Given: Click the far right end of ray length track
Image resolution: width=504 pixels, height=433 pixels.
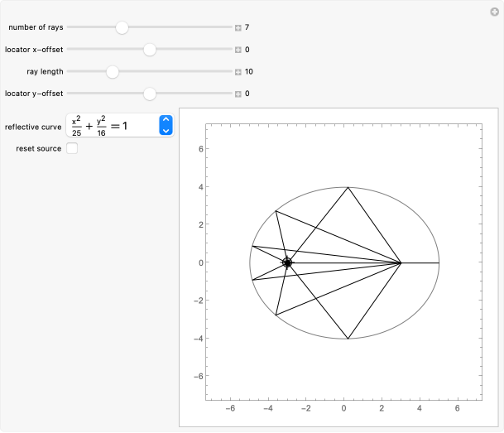Looking at the screenshot, I should click(x=231, y=72).
